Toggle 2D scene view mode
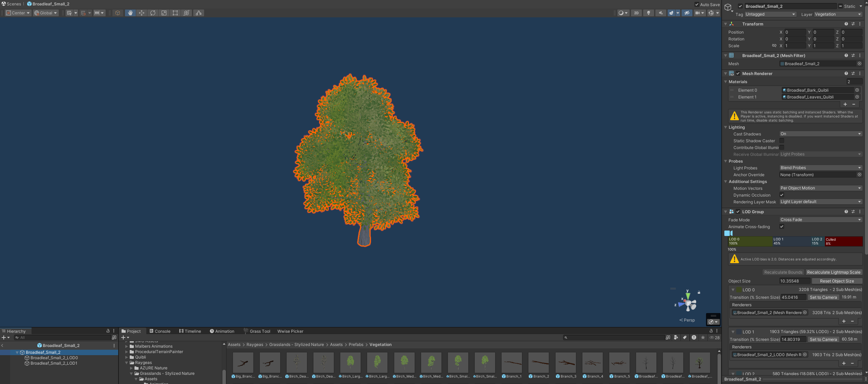The image size is (868, 384). [x=636, y=13]
